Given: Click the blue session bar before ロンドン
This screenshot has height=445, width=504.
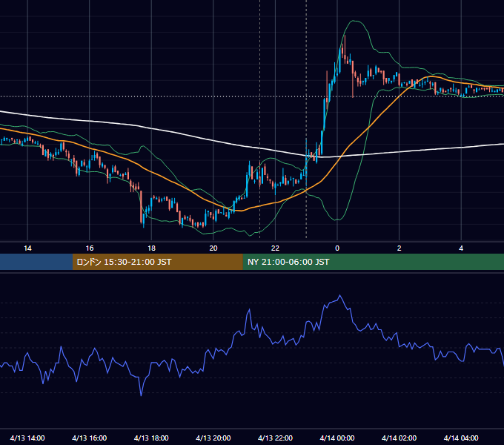Looking at the screenshot, I should pyautogui.click(x=36, y=262).
